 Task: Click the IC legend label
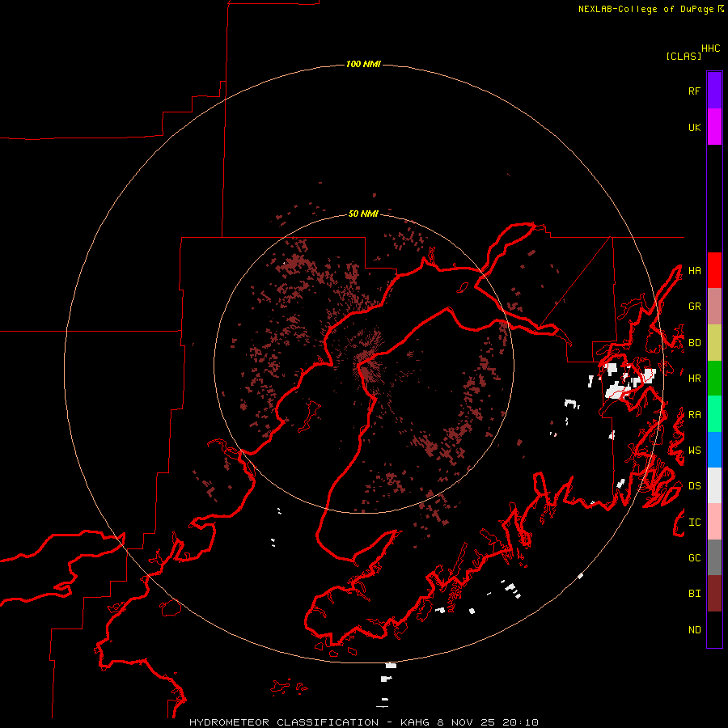[x=695, y=522]
